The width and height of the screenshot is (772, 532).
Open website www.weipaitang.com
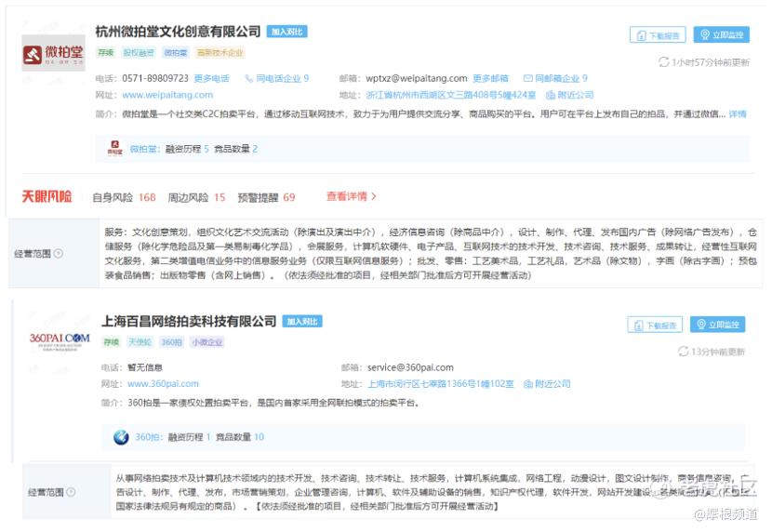pos(167,95)
